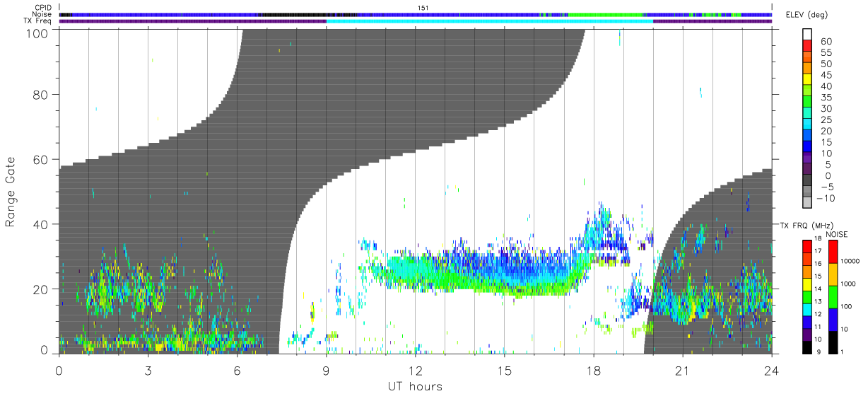The image size is (868, 401).
Task: Click the 1000 label on NOISE scale
Action: 848,283
